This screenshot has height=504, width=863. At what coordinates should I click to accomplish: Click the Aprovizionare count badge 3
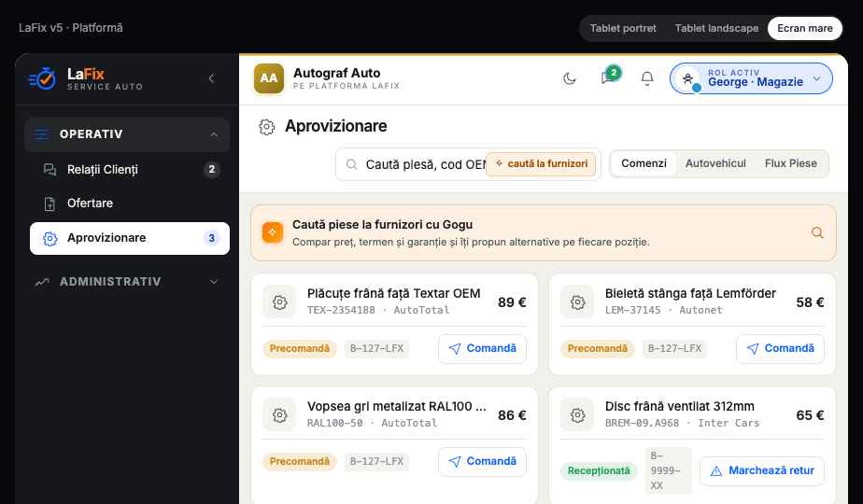point(211,238)
